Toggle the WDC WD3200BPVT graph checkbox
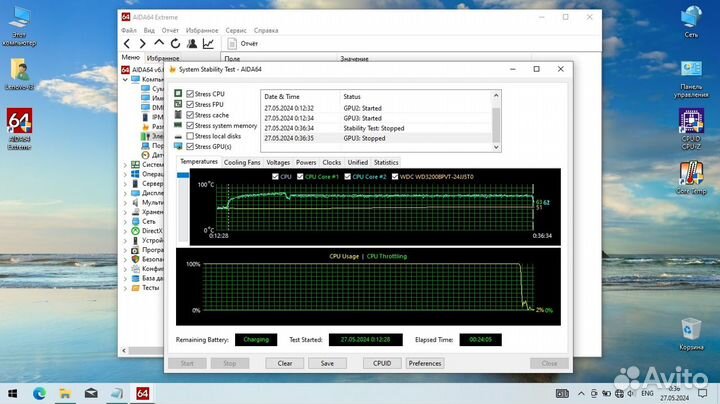 coord(395,176)
